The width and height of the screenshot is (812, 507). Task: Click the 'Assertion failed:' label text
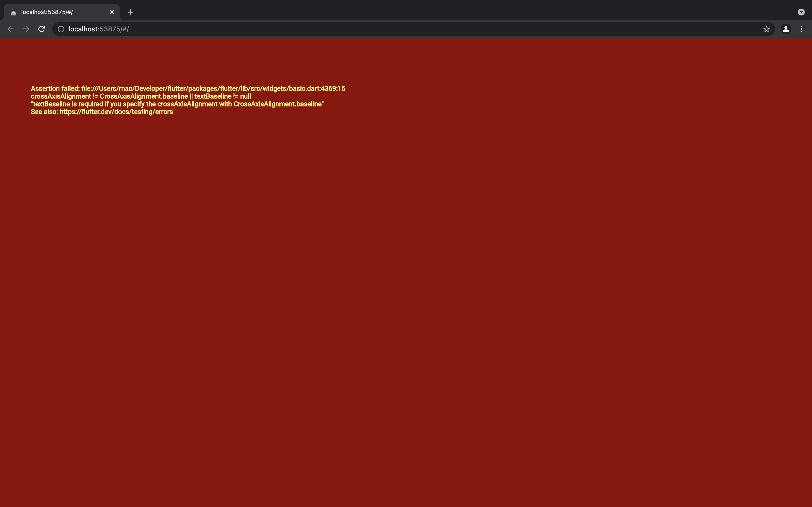tap(55, 89)
